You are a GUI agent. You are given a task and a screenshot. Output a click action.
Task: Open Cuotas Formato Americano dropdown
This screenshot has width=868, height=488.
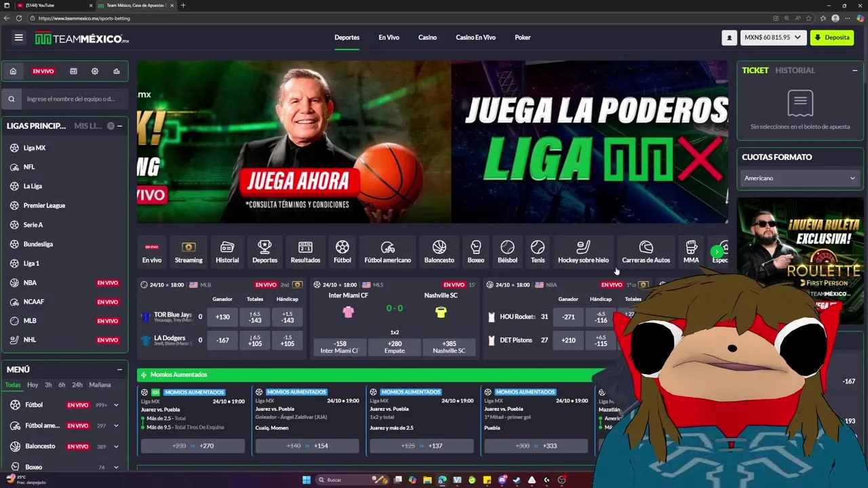tap(800, 178)
